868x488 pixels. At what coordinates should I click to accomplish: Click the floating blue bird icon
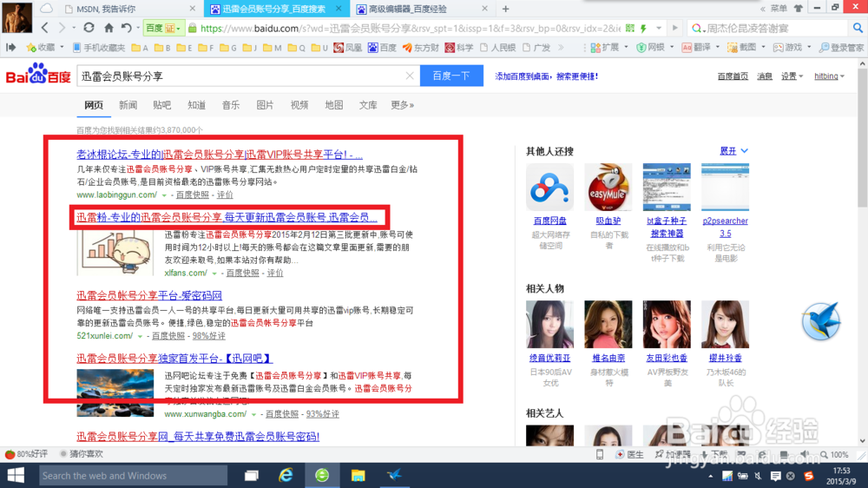tap(821, 321)
